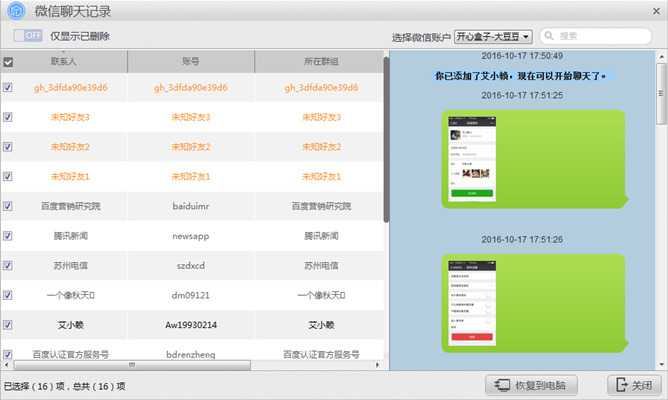Uncheck the 百度营销研究院 row checkbox

(8, 206)
